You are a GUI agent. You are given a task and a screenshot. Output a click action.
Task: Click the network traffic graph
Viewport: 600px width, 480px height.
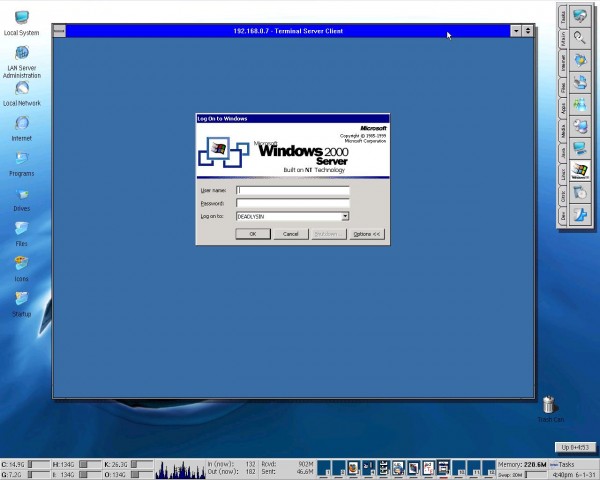pyautogui.click(x=180, y=469)
